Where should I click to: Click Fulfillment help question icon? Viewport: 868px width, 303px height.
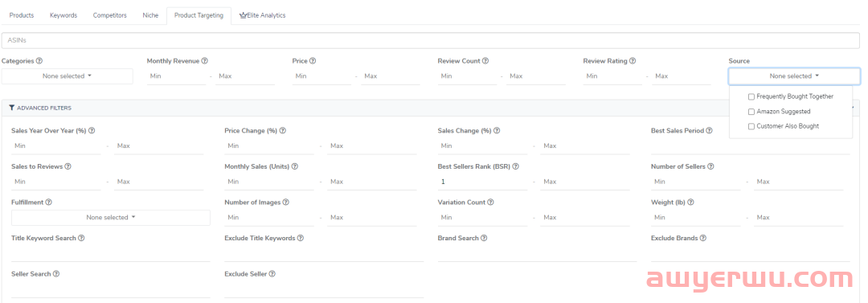coord(49,203)
